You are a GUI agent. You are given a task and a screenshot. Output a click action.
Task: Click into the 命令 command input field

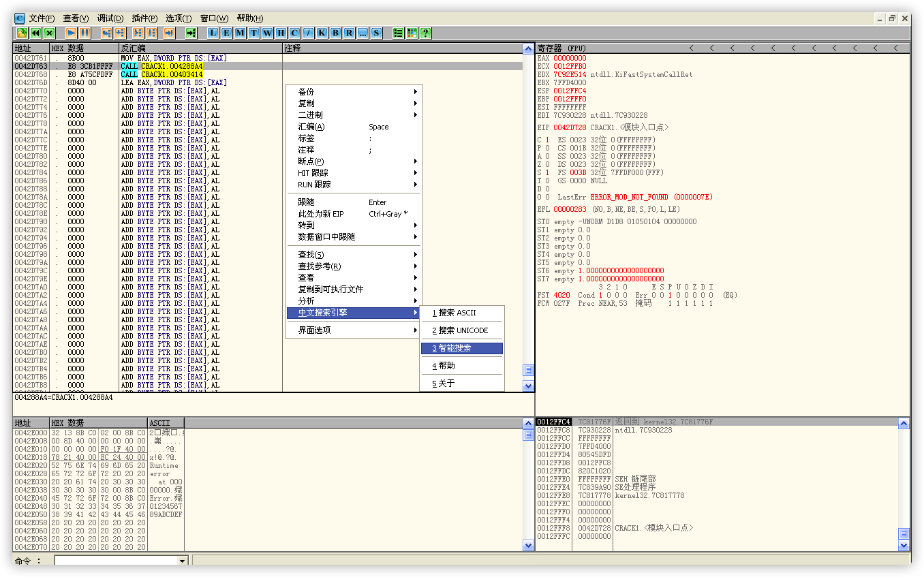[116, 561]
